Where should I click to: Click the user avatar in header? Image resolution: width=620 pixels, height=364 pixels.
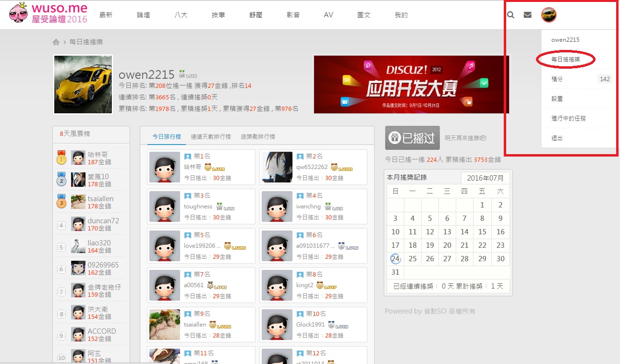point(548,15)
